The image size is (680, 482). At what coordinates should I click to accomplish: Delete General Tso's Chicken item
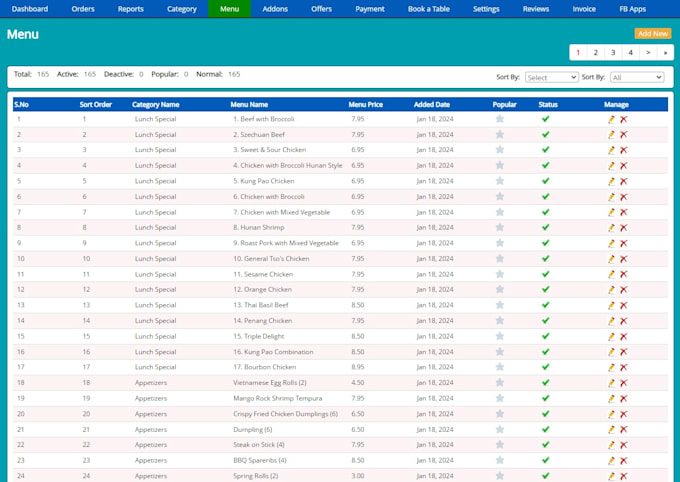coord(624,259)
